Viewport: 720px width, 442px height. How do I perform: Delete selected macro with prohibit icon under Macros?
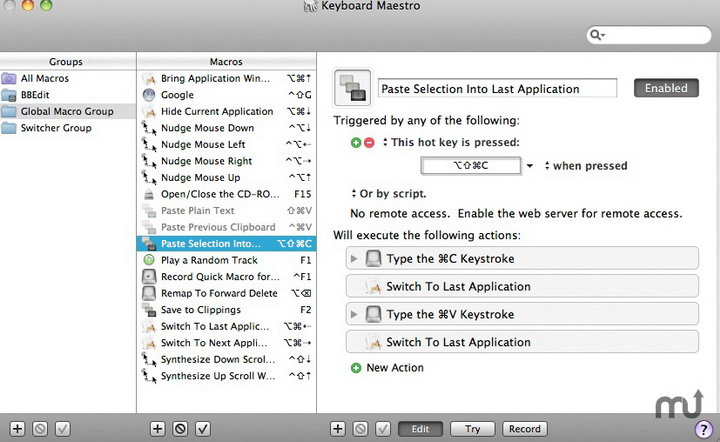[180, 429]
